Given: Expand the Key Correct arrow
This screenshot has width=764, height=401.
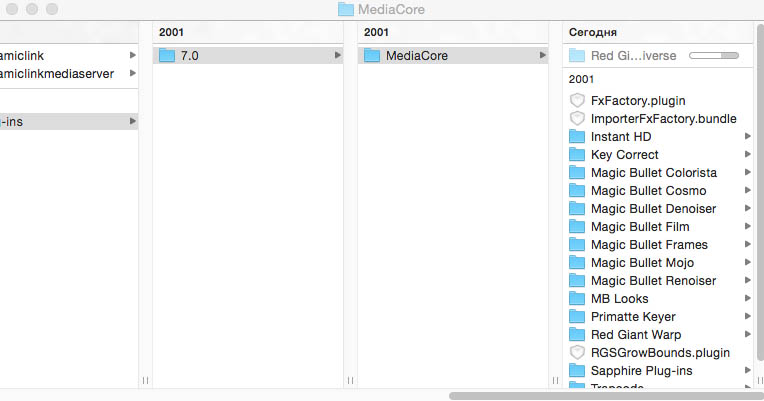Looking at the screenshot, I should click(747, 154).
